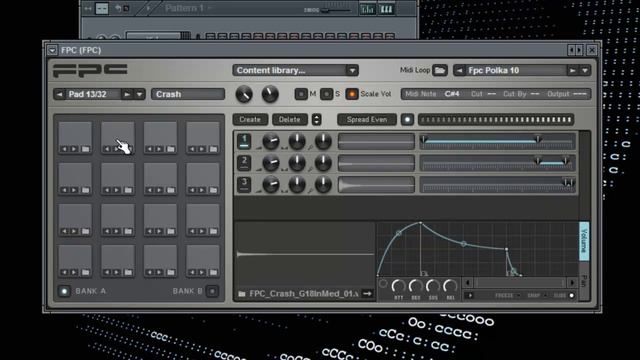Viewport: 640px width, 360px height.
Task: Select layer 1
Action: pyautogui.click(x=244, y=141)
